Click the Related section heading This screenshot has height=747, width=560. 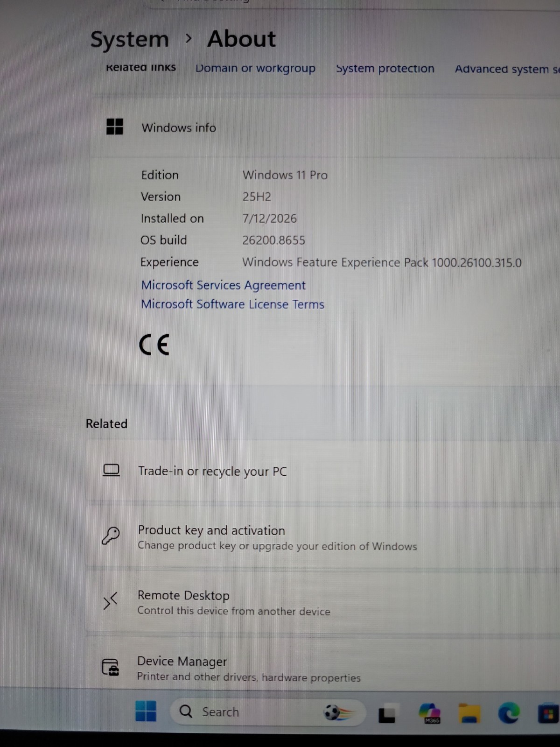coord(106,423)
